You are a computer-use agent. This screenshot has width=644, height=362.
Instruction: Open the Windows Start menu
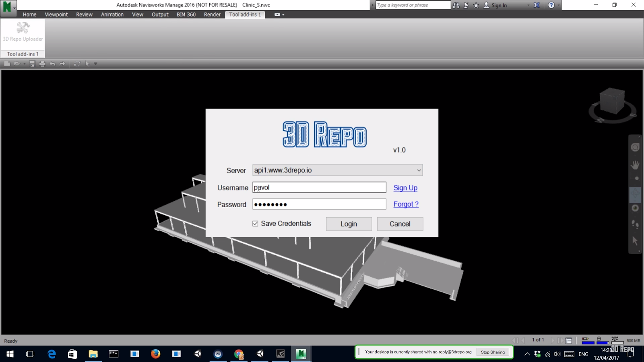click(10, 354)
